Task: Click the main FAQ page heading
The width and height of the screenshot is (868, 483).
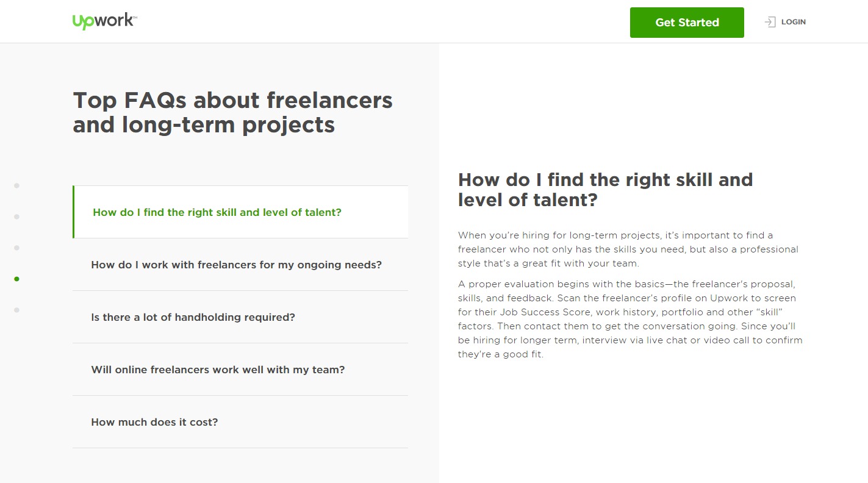Action: pos(232,112)
